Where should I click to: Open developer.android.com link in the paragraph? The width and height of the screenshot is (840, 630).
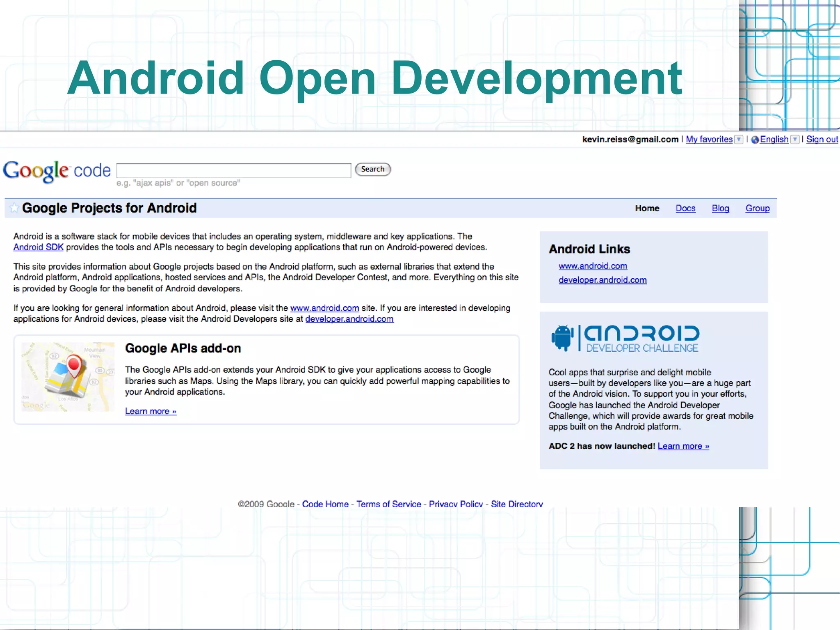coord(349,319)
